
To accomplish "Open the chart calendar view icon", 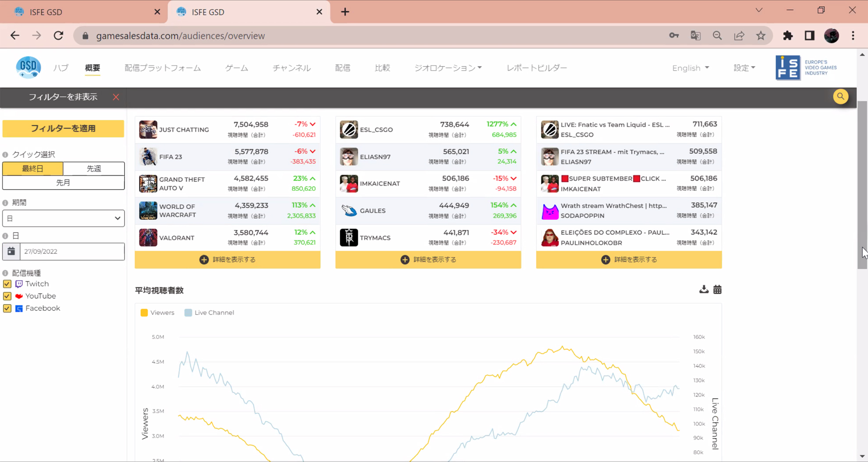I will click(x=717, y=290).
